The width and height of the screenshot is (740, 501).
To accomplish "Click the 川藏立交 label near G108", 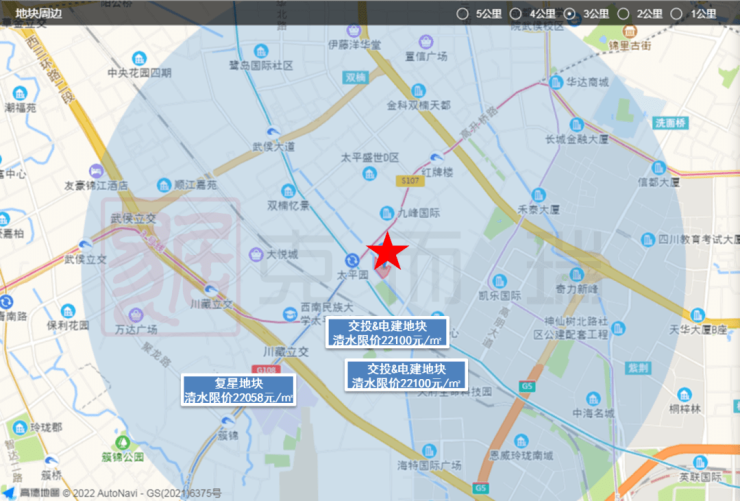I will 286,352.
